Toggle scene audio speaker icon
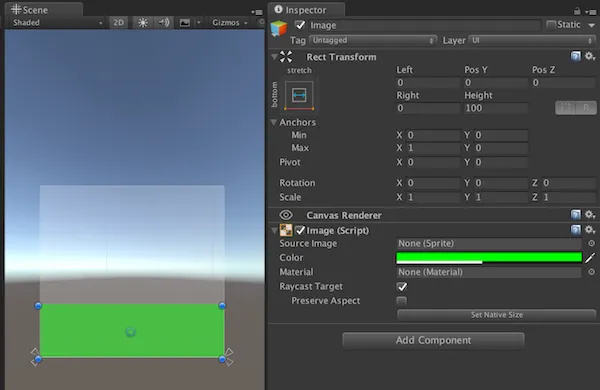This screenshot has height=390, width=600. [x=164, y=23]
